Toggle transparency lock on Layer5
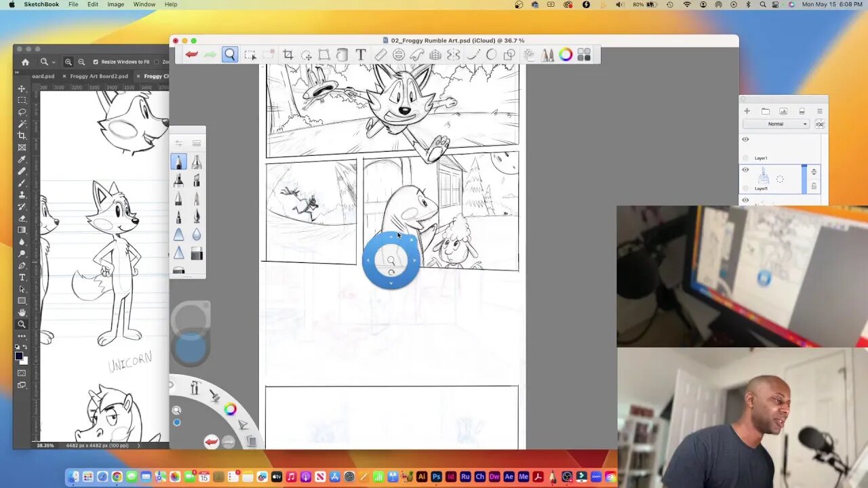Viewport: 868px width, 488px height. [x=814, y=186]
